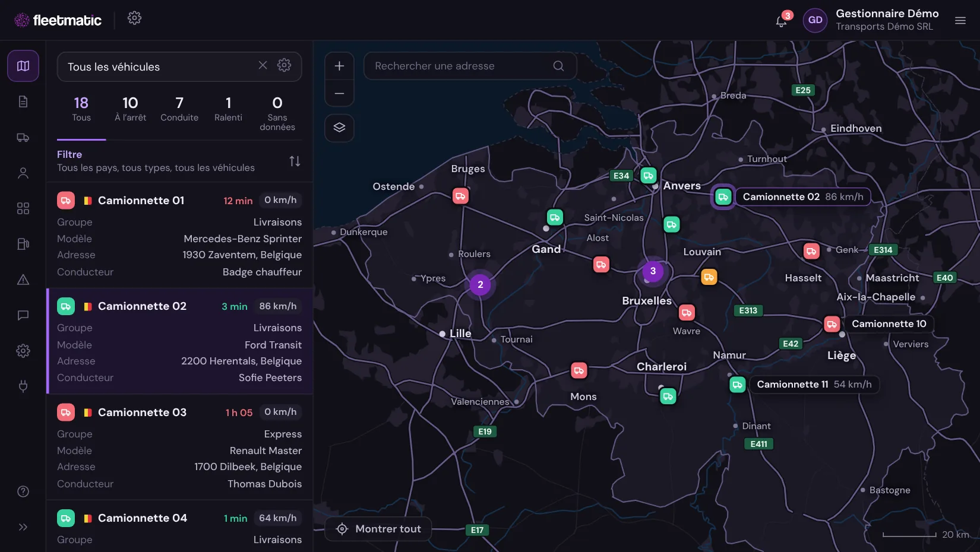Select Camionnette 01 in vehicle list
This screenshot has width=980, height=552.
point(179,235)
